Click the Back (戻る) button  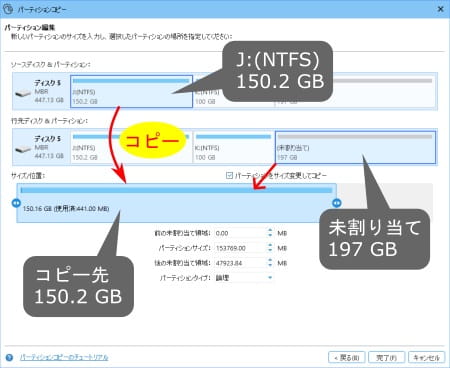pyautogui.click(x=347, y=358)
